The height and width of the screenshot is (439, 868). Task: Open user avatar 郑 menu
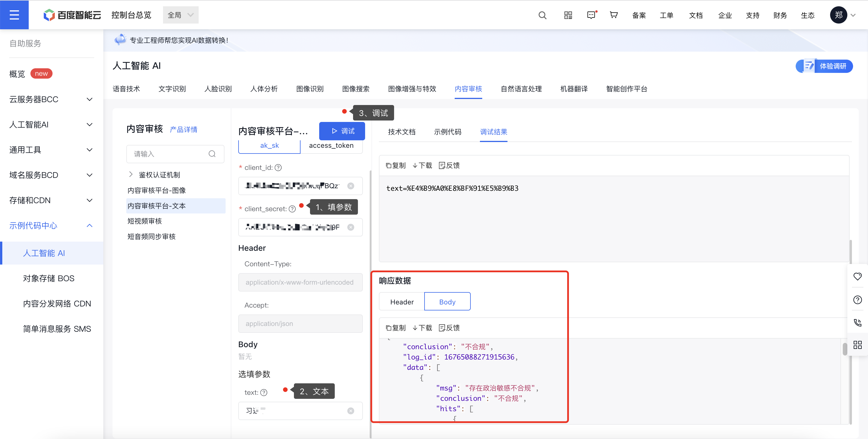[838, 15]
